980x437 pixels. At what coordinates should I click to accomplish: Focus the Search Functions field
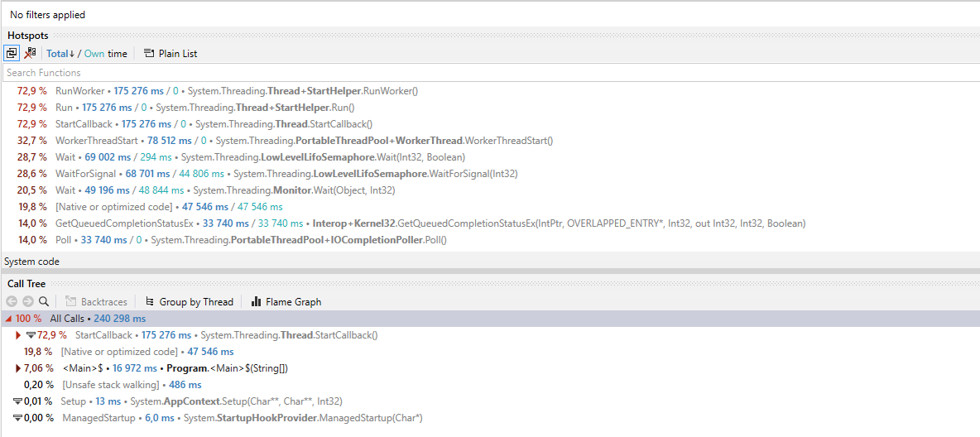490,73
